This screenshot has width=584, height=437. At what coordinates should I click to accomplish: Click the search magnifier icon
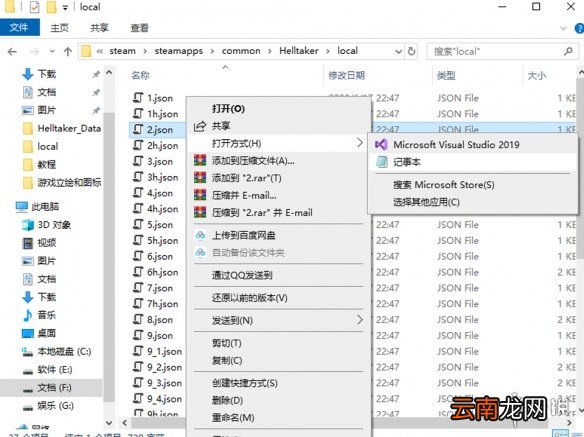click(568, 51)
